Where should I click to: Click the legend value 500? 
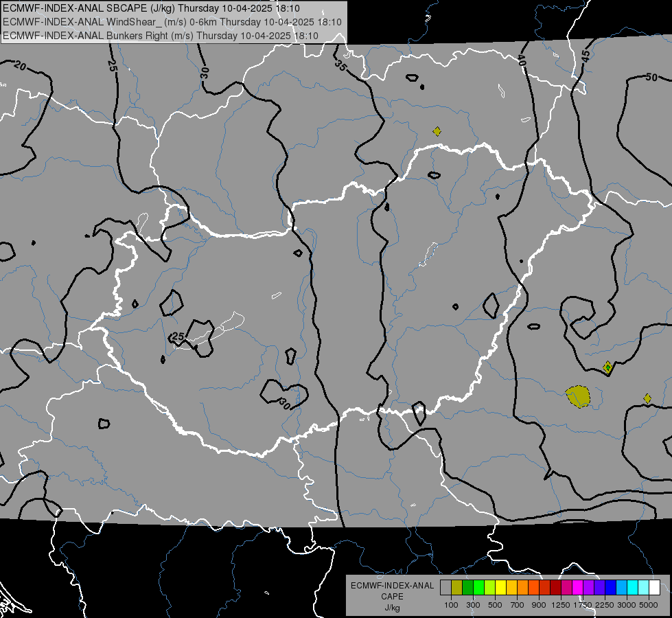tap(495, 605)
